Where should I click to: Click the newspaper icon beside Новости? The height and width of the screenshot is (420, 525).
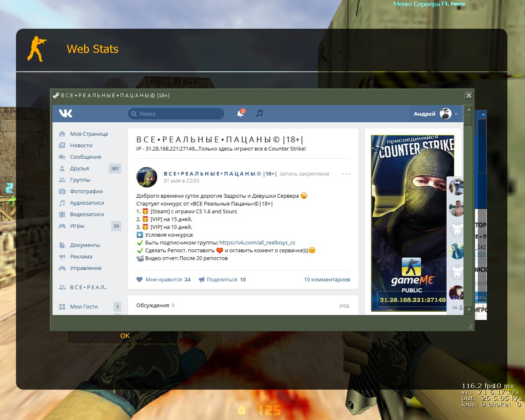pyautogui.click(x=62, y=145)
